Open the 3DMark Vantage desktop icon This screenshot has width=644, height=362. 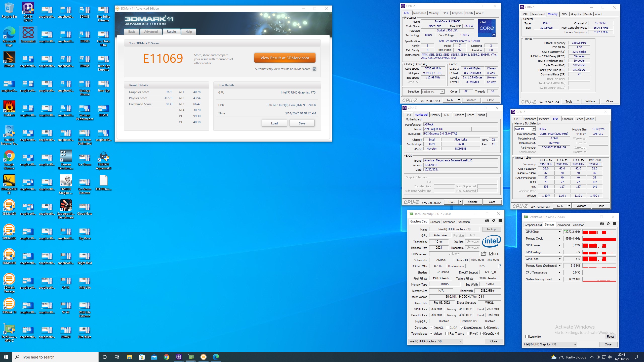9,283
